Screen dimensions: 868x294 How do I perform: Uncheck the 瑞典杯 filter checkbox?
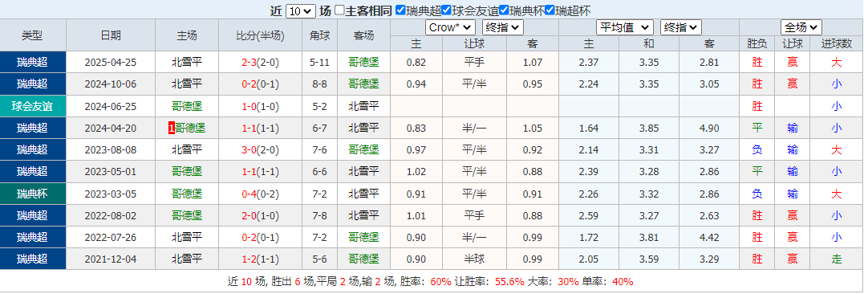504,10
